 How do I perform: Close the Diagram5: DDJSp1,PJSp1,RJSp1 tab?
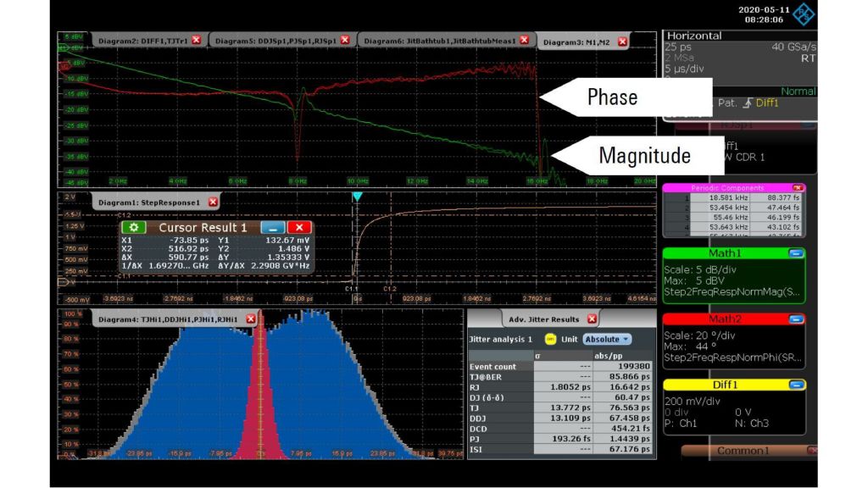pos(345,41)
